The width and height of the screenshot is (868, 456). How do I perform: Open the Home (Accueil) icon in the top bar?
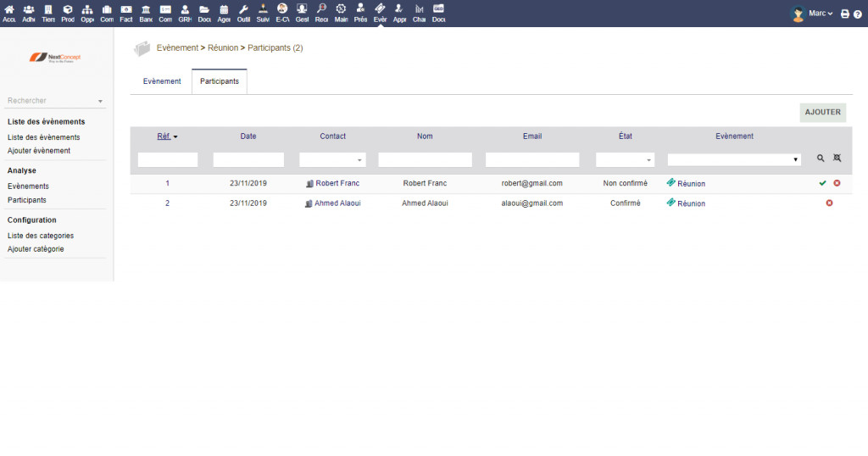(x=9, y=13)
